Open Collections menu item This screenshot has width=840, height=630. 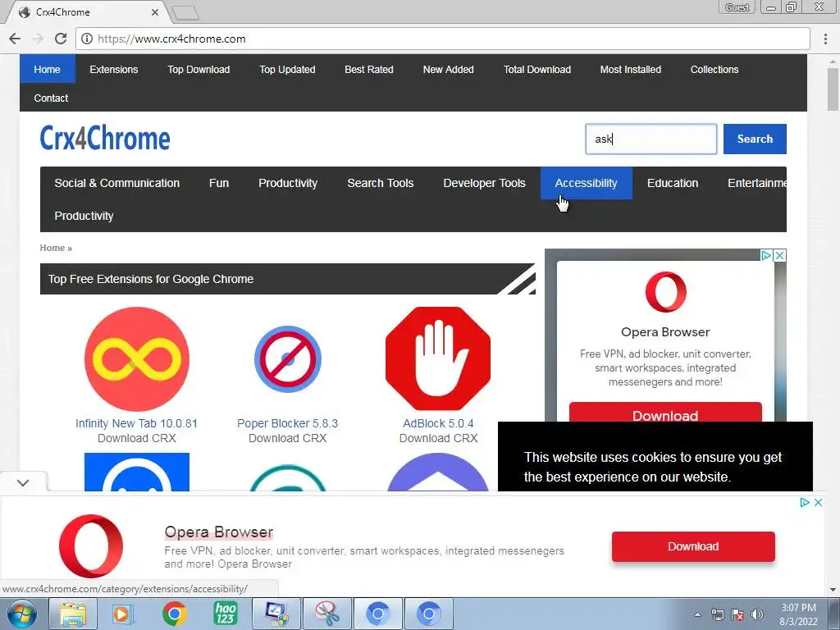point(714,69)
